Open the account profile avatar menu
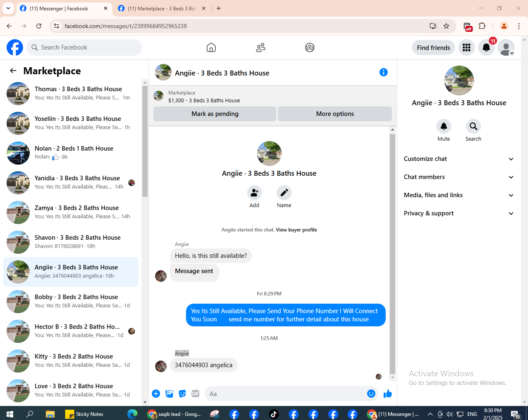 [506, 47]
